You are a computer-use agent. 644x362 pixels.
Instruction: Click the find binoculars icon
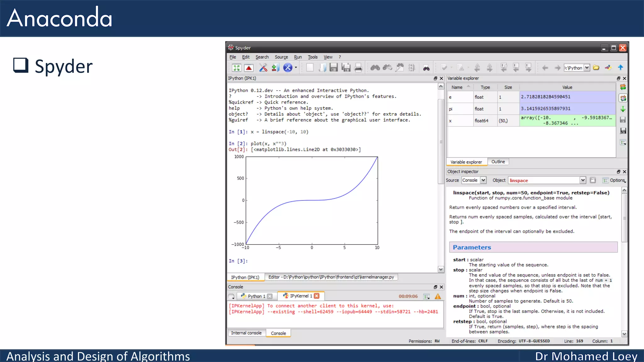click(375, 68)
